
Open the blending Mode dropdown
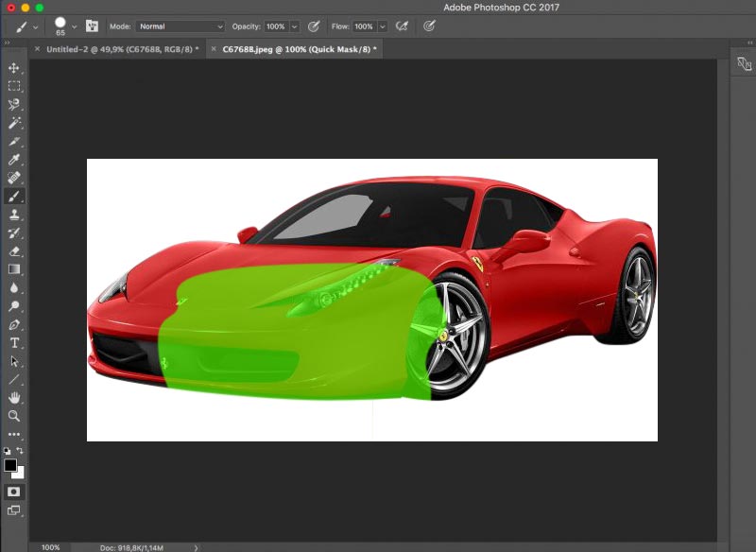coord(180,26)
